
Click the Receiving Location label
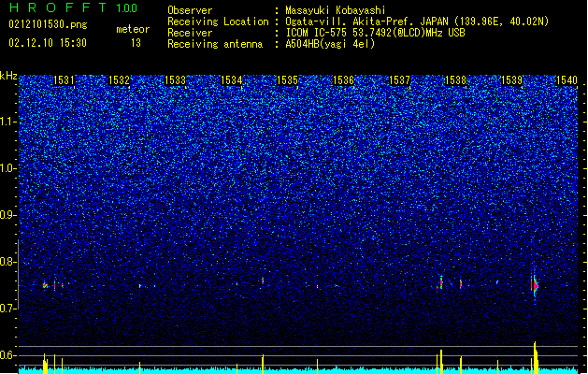click(x=218, y=22)
